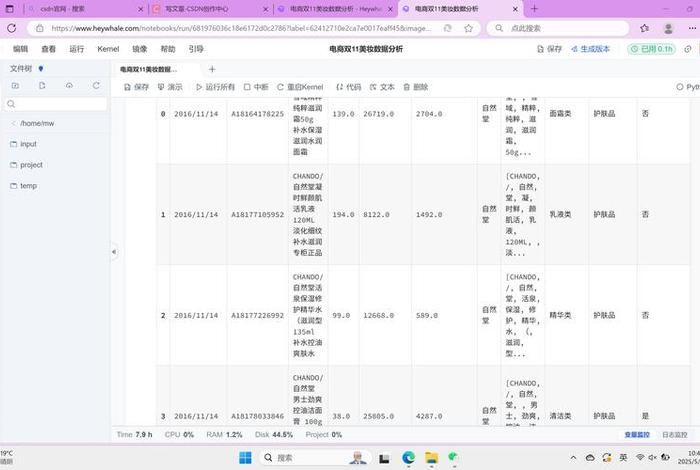700x470 pixels.
Task: Click the volume icon in system tray
Action: [652, 458]
